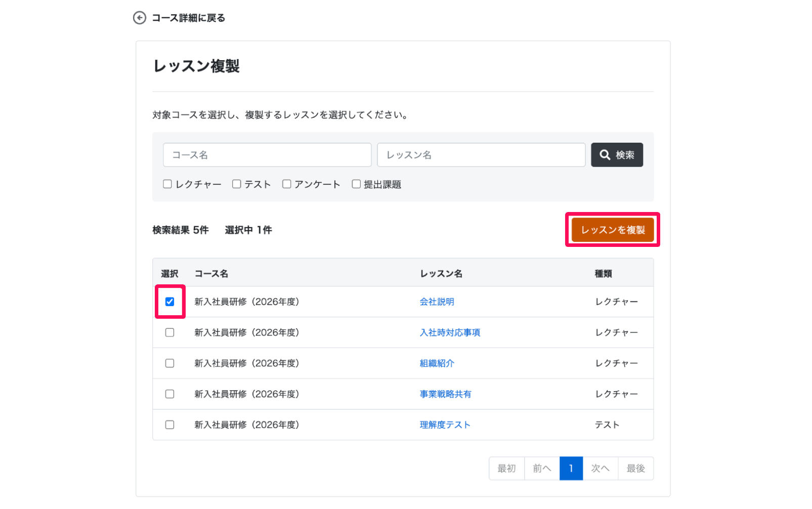Uncheck the 会社説明 row checkbox
The width and height of the screenshot is (812, 509).
click(170, 302)
